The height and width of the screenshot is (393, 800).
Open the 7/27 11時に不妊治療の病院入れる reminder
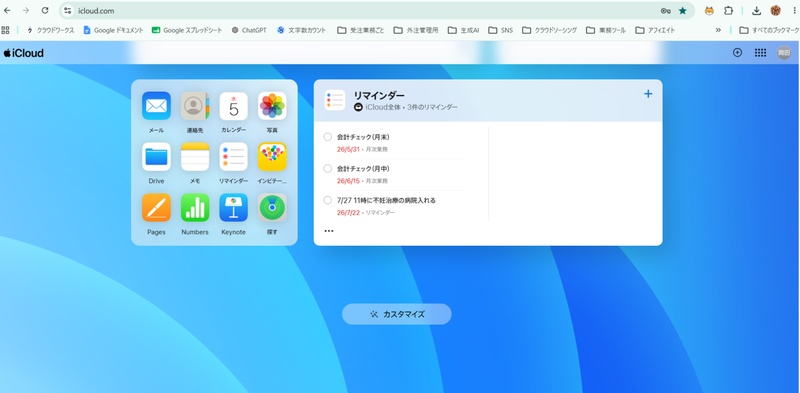point(386,200)
